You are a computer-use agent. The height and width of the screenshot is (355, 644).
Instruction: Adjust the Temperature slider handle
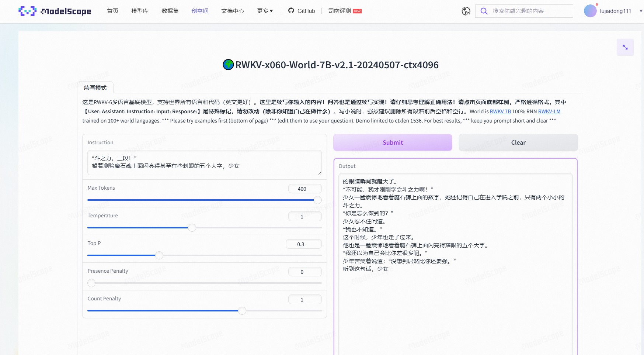pyautogui.click(x=192, y=228)
